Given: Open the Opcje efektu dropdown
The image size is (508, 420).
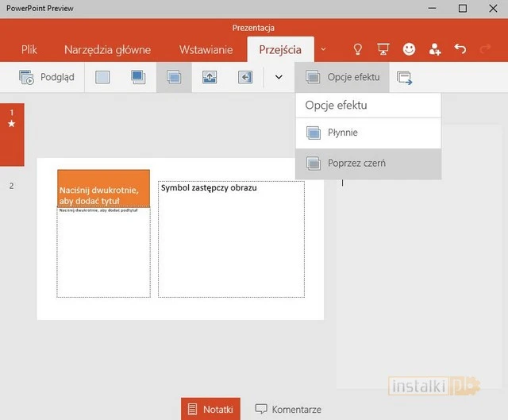Looking at the screenshot, I should tap(343, 77).
